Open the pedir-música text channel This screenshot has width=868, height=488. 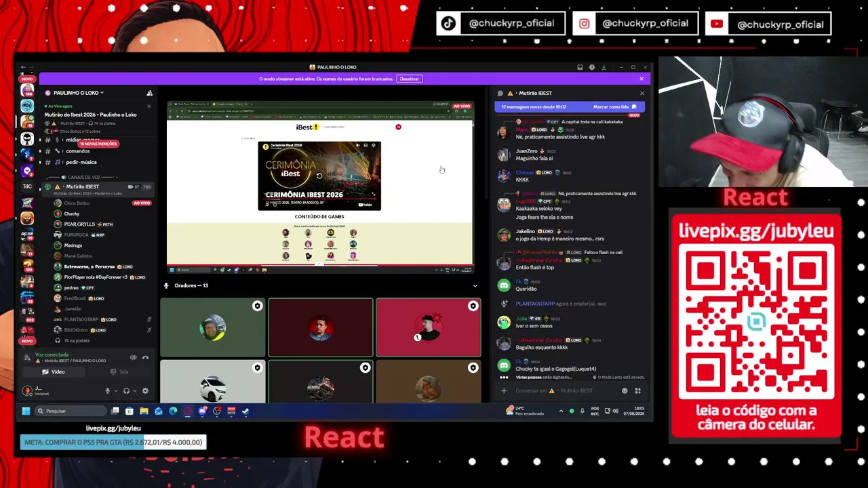(x=81, y=162)
